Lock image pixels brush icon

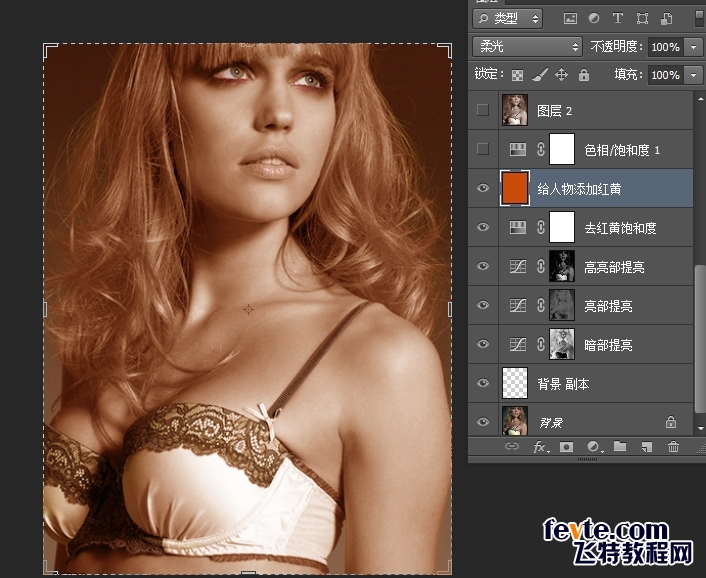coord(539,75)
